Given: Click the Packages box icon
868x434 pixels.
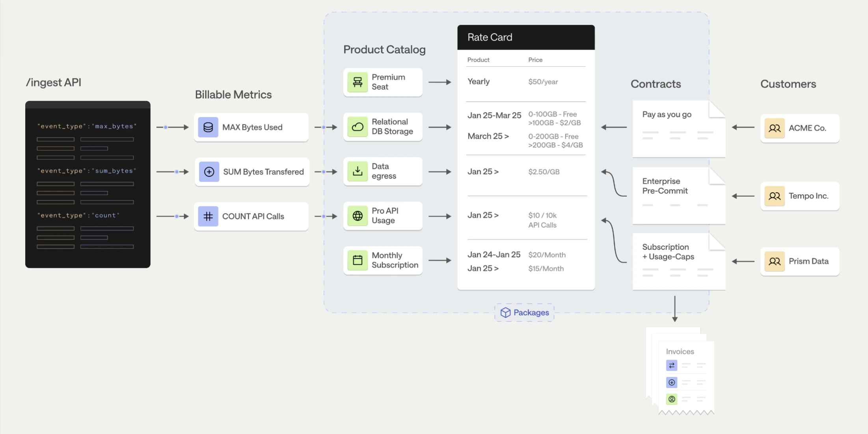Looking at the screenshot, I should click(x=505, y=313).
